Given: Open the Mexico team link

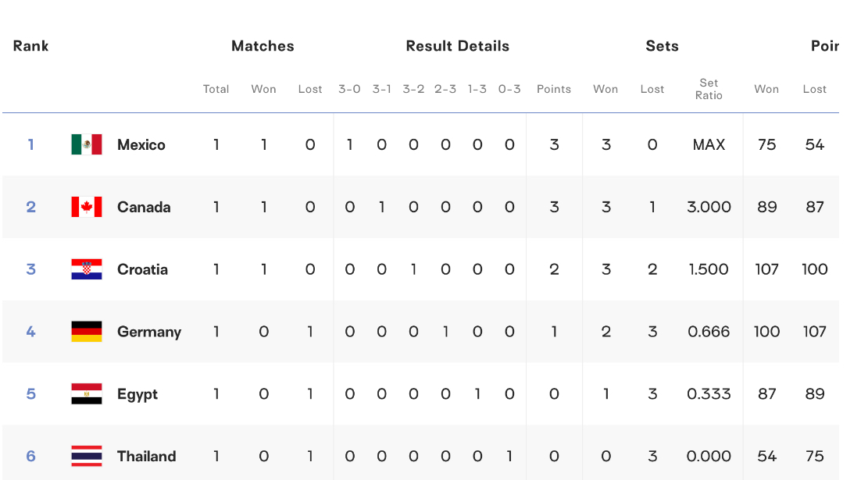Looking at the screenshot, I should pyautogui.click(x=141, y=145).
